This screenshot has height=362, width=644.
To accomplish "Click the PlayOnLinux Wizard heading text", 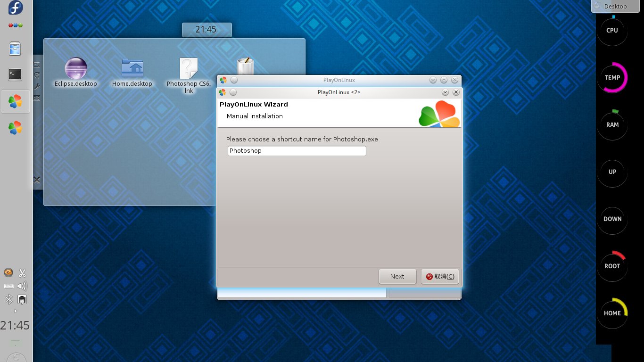I will [x=254, y=105].
